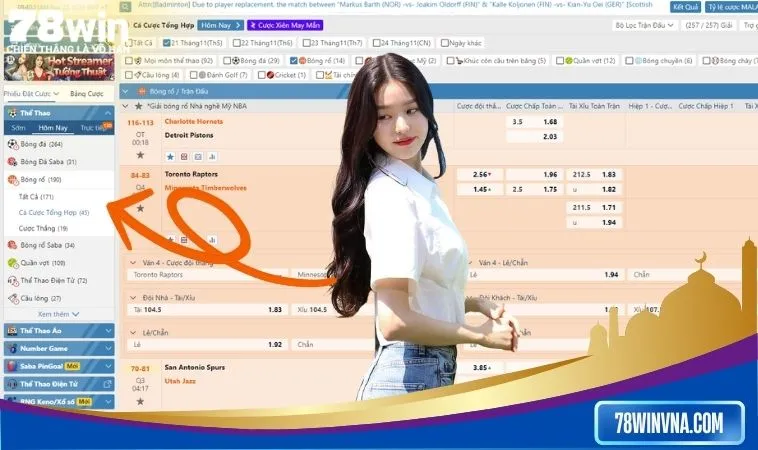This screenshot has width=758, height=450.
Task: Click the esports icon beside Thể Thao Điện Tử (72)
Action: [x=13, y=280]
